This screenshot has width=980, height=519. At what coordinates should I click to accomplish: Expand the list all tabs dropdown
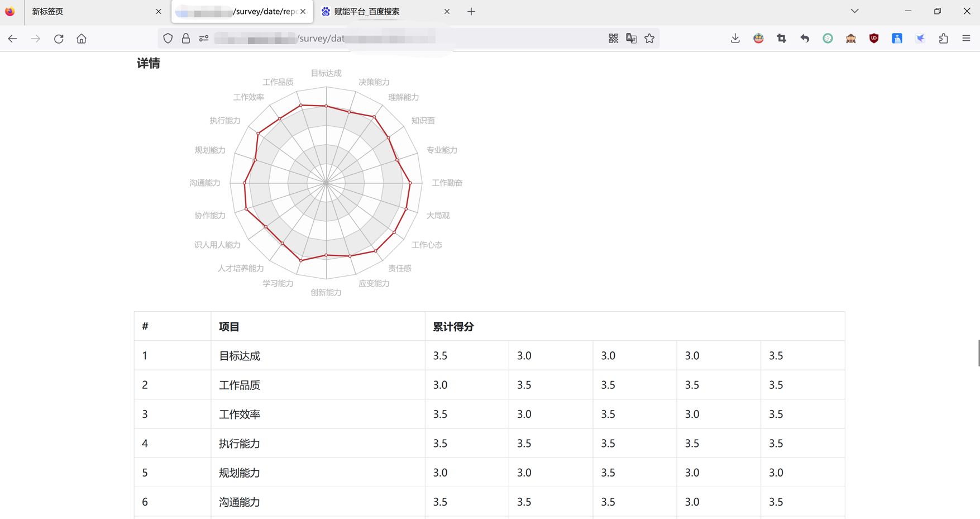point(855,11)
